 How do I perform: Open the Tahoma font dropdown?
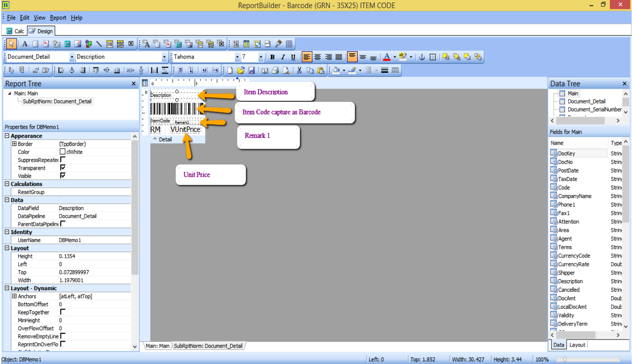pos(237,57)
